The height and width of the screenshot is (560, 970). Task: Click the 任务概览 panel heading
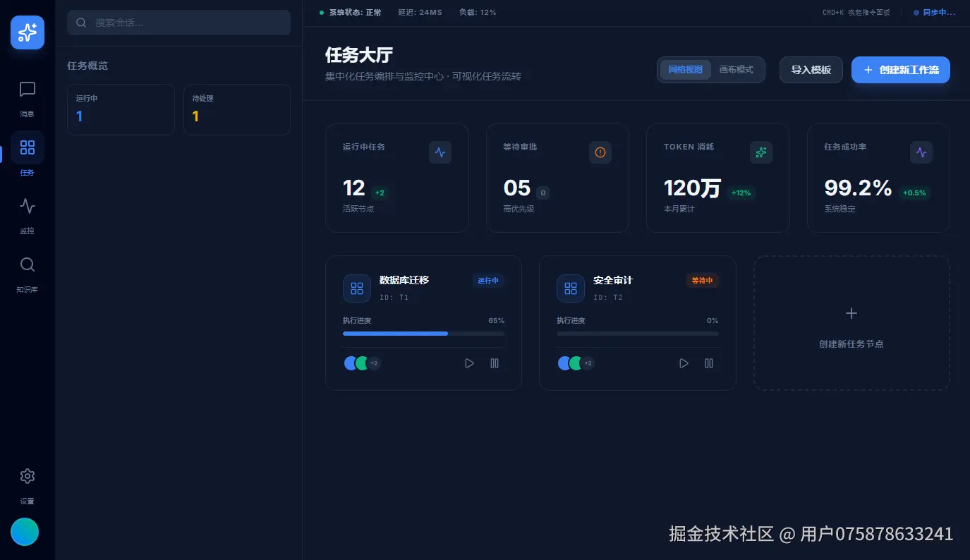click(x=87, y=66)
